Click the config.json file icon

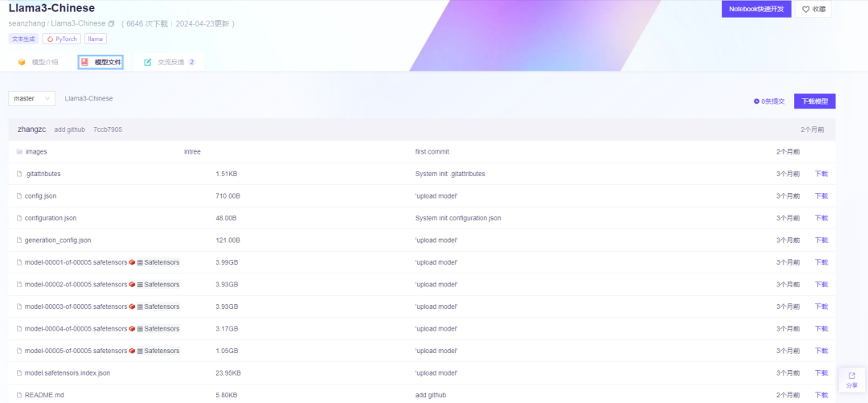[19, 195]
